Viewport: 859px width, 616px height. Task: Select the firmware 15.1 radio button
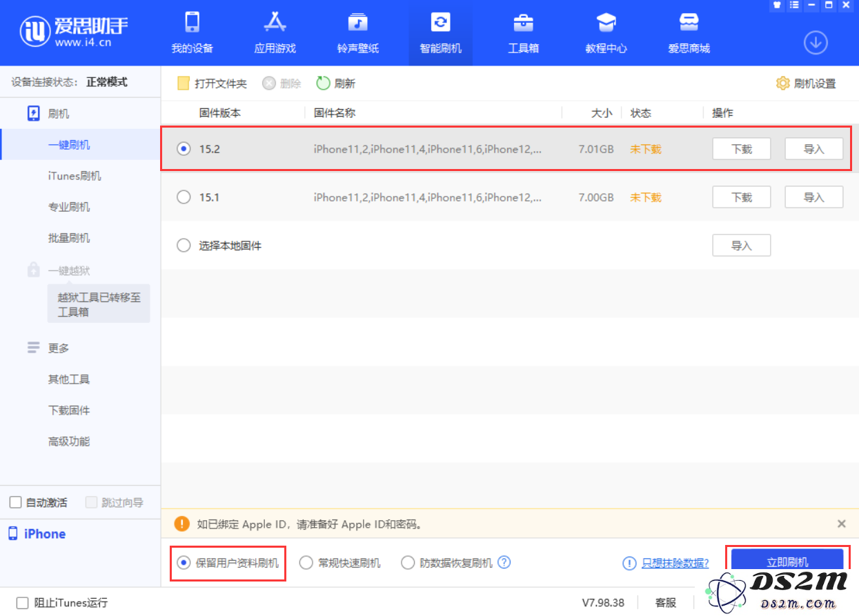click(x=184, y=197)
